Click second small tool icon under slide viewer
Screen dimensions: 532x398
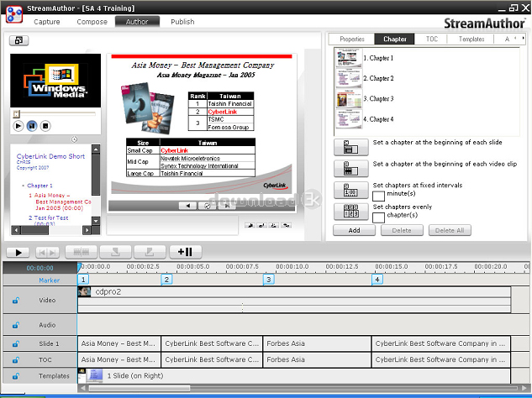pyautogui.click(x=262, y=225)
